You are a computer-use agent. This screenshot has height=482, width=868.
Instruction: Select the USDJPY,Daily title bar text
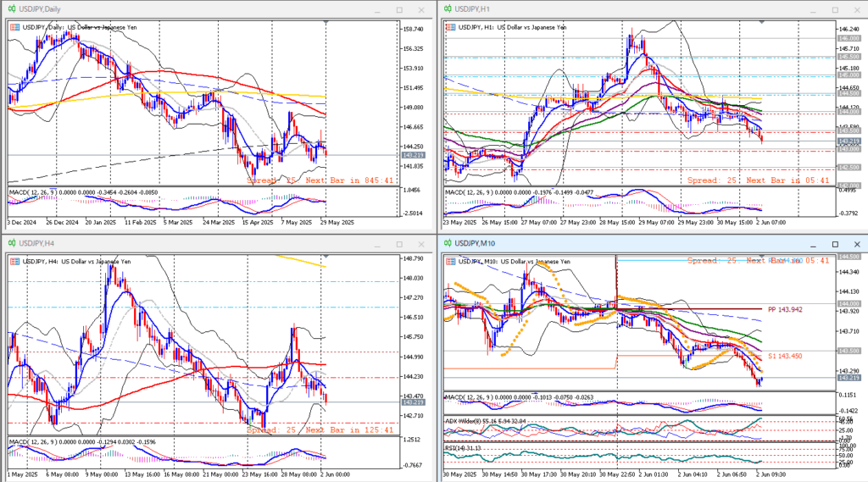[40, 9]
